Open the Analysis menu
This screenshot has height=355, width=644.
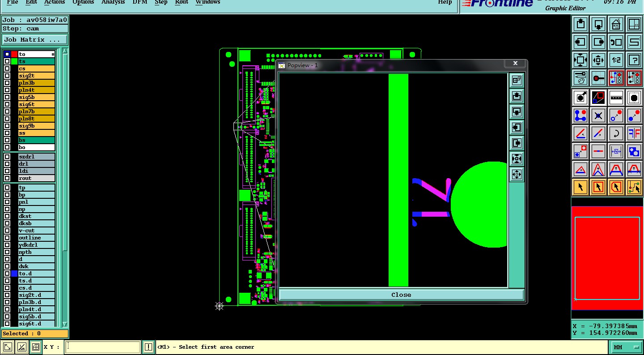coord(113,2)
